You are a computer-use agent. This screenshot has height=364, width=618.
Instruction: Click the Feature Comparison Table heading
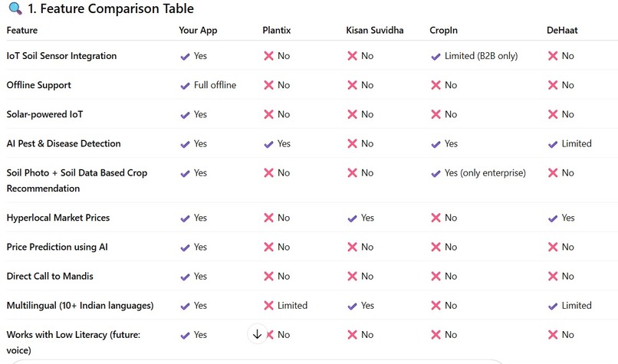point(110,8)
